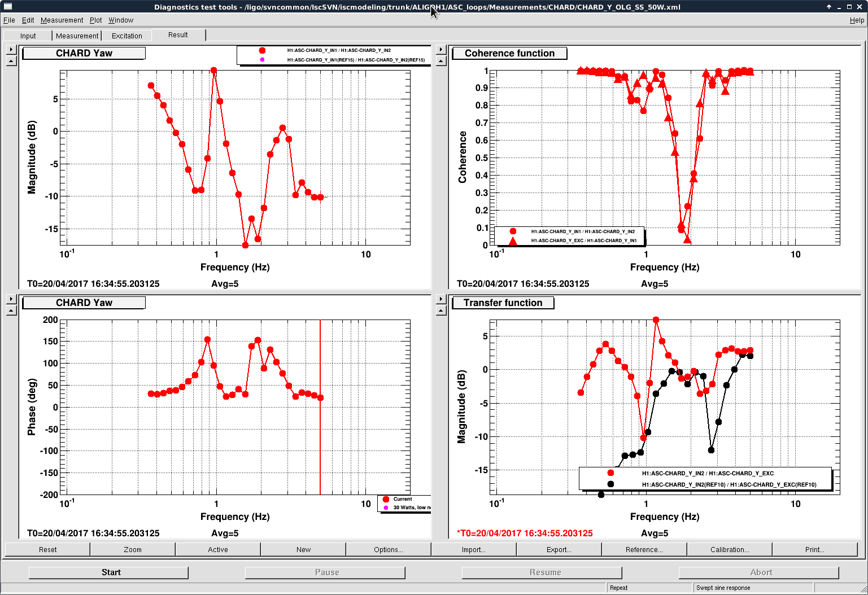This screenshot has height=595, width=868.
Task: Click the "Swept sine response" status bar text
Action: [723, 588]
